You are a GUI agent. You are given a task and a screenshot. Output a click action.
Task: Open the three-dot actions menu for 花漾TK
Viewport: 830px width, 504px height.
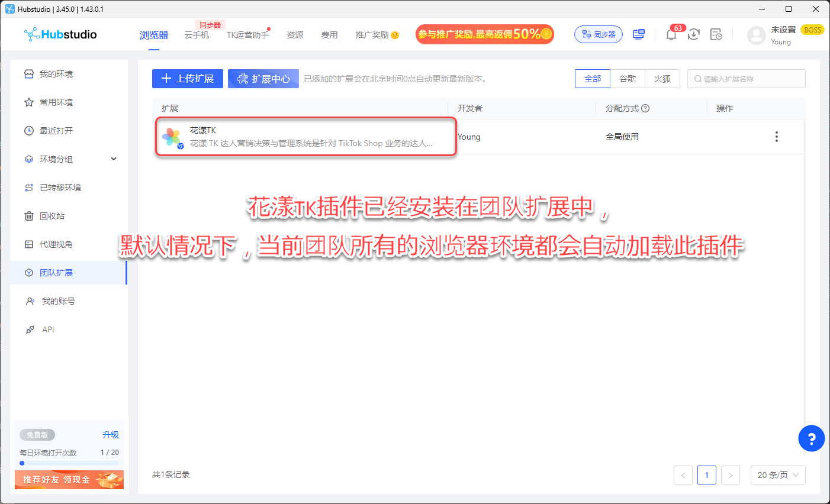pyautogui.click(x=776, y=137)
